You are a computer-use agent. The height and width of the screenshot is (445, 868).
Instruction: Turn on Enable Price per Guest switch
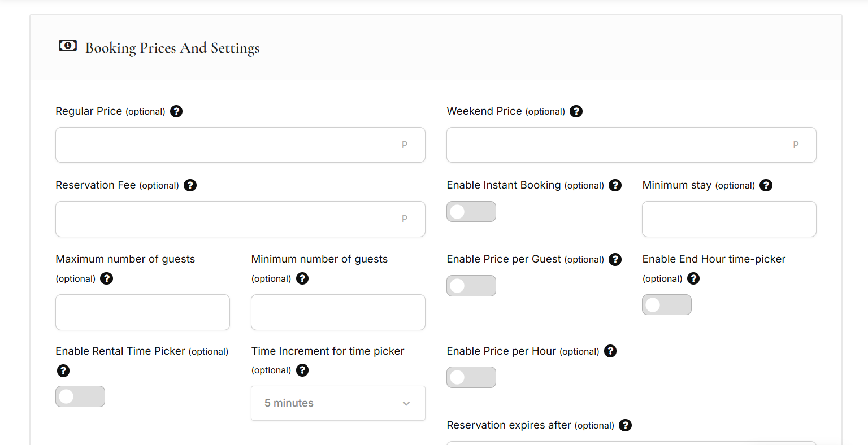pyautogui.click(x=471, y=286)
